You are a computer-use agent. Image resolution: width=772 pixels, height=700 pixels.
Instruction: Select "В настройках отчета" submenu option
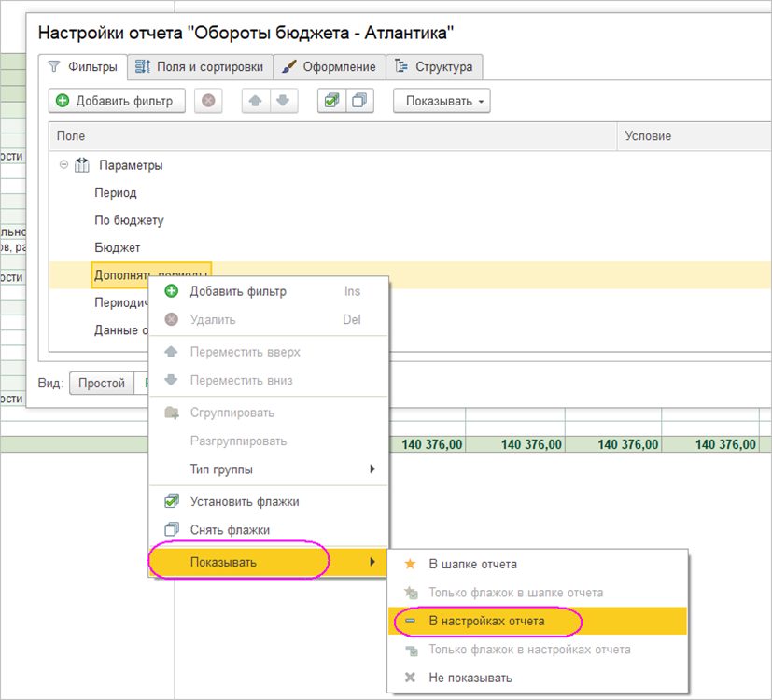point(485,621)
